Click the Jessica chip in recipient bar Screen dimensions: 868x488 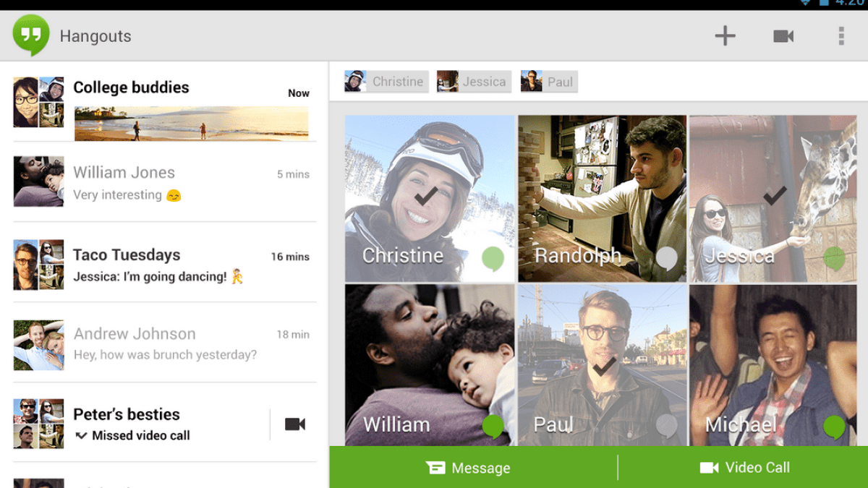point(474,82)
